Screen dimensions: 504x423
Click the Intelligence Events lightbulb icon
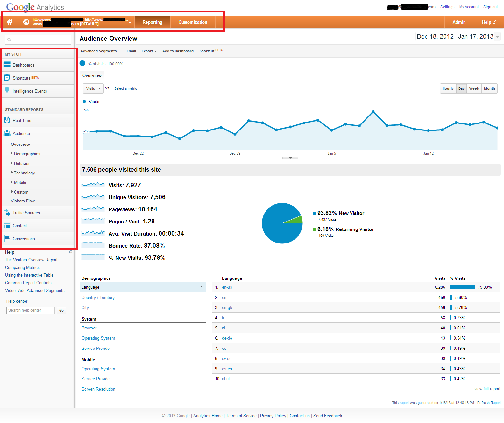7,91
